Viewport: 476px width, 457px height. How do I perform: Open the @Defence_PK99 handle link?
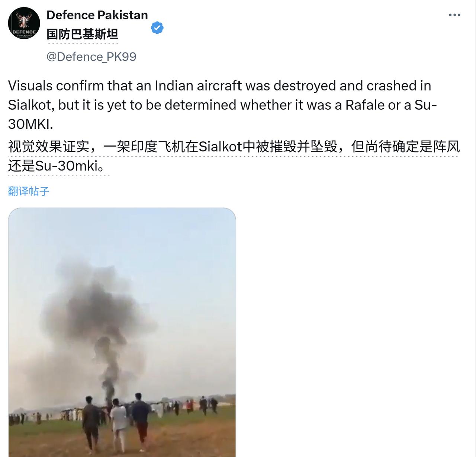91,57
